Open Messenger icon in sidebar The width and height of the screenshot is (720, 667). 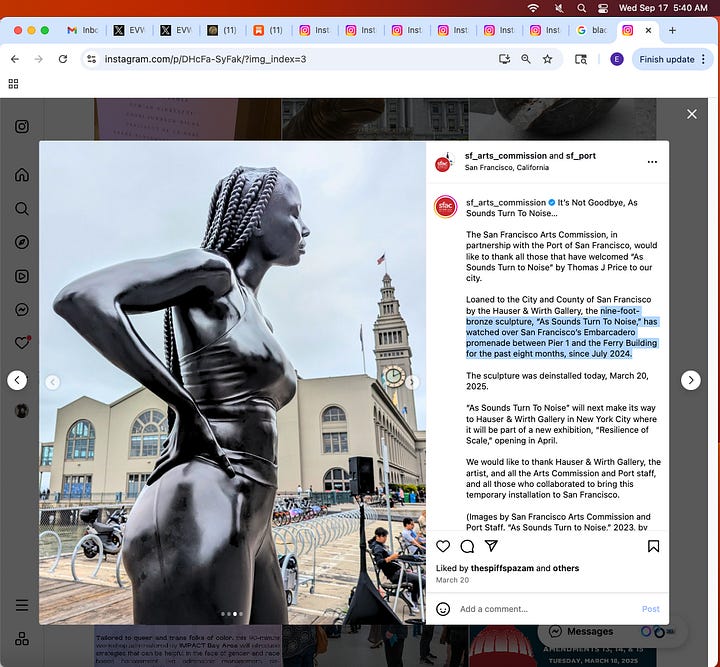(22, 309)
